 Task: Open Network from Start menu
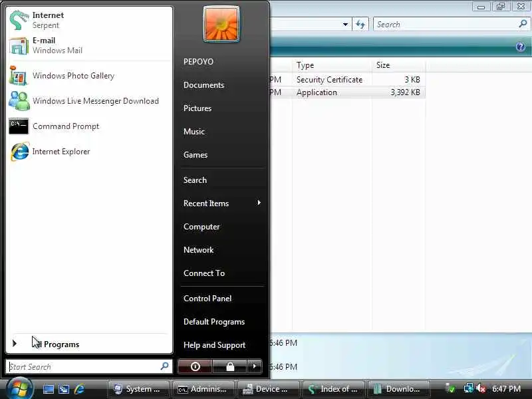[x=198, y=250]
